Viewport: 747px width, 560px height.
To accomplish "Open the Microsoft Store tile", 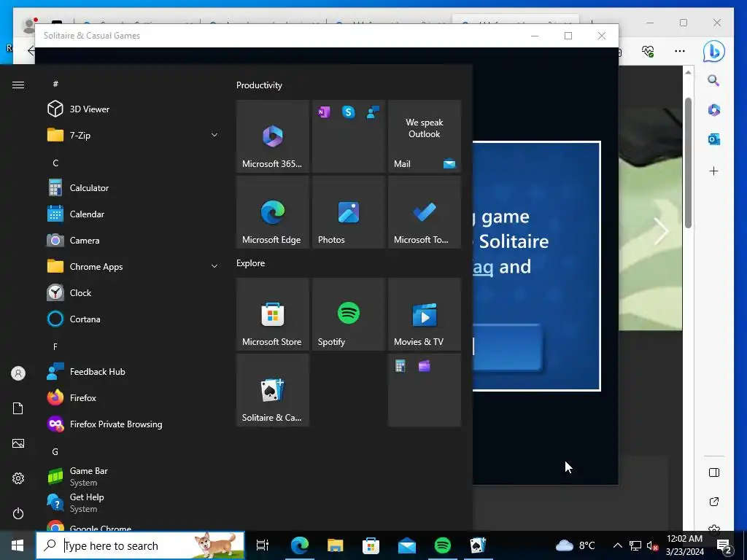I will pyautogui.click(x=273, y=314).
